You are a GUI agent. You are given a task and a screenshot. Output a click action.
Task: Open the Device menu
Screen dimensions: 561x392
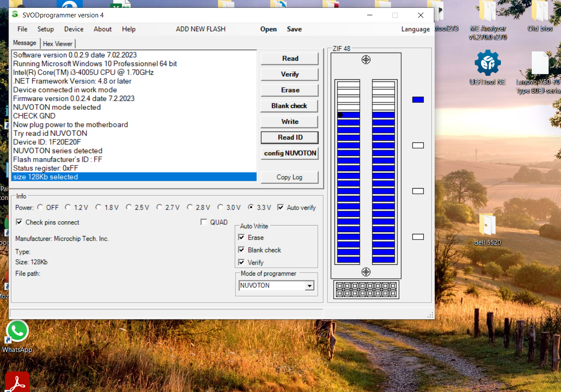tap(74, 29)
